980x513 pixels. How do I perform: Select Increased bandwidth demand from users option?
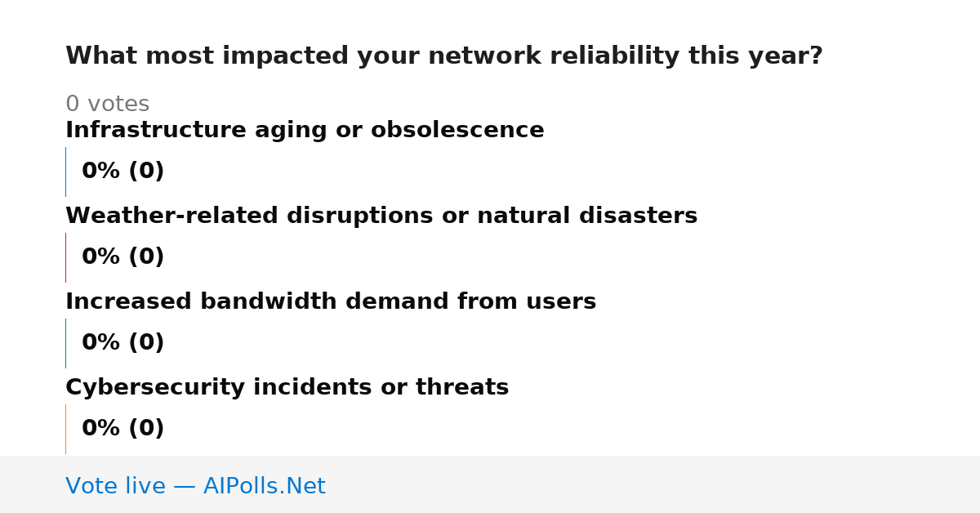[331, 302]
